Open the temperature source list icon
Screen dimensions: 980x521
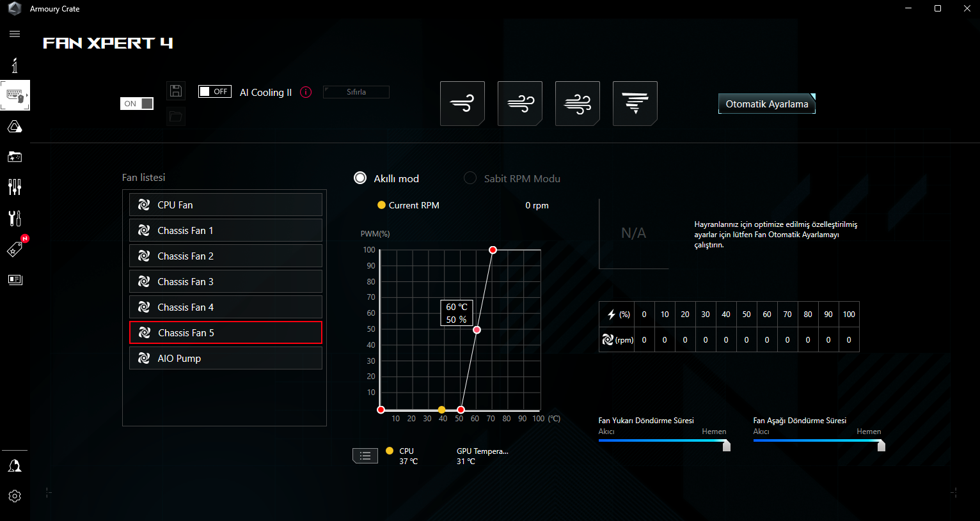pyautogui.click(x=365, y=456)
